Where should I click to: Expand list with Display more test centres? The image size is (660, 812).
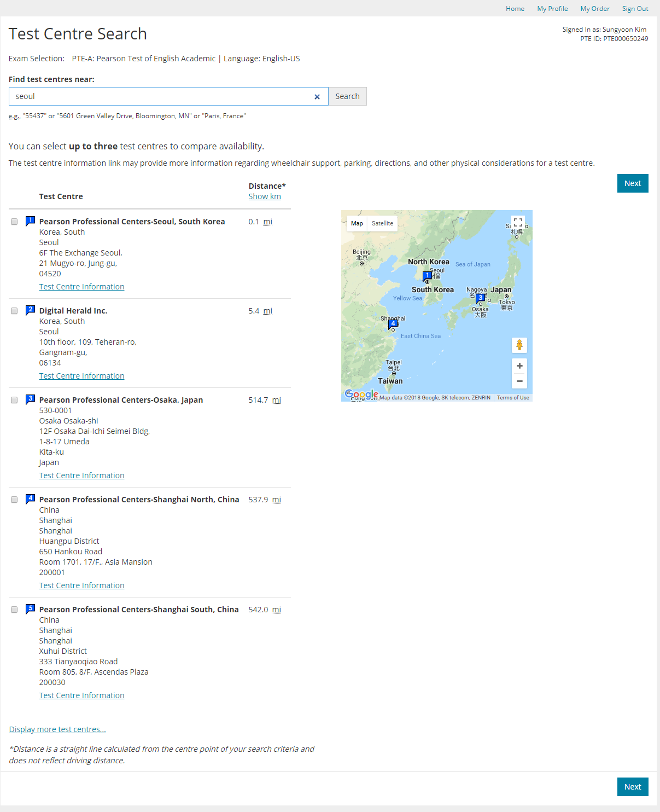(x=57, y=729)
